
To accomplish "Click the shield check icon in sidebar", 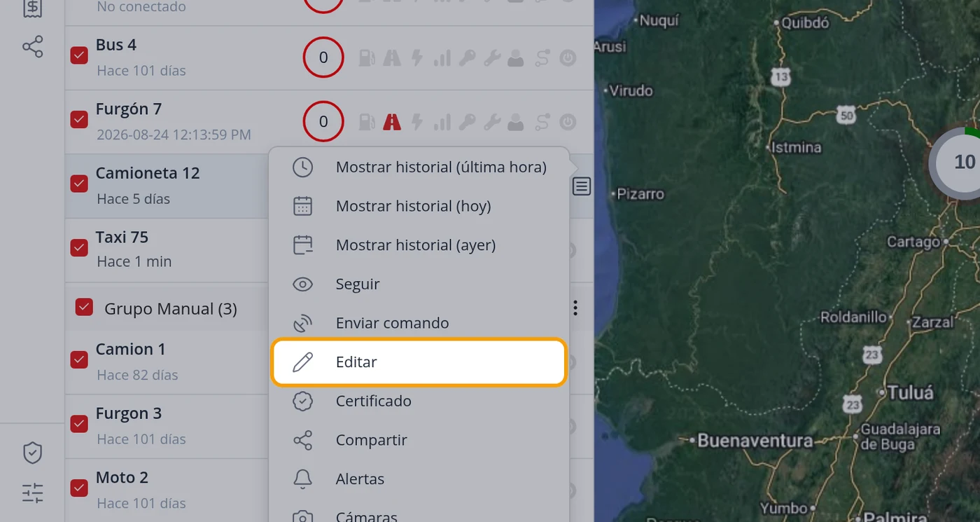I will coord(32,453).
